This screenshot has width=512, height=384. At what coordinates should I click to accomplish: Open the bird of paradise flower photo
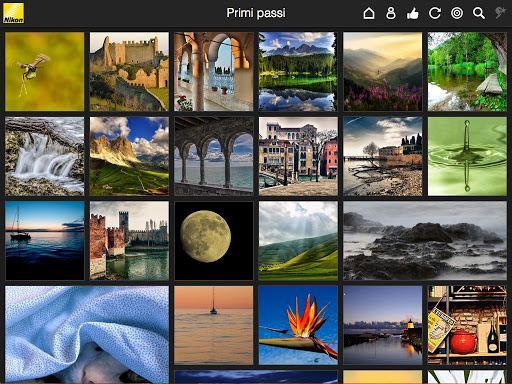pyautogui.click(x=298, y=325)
